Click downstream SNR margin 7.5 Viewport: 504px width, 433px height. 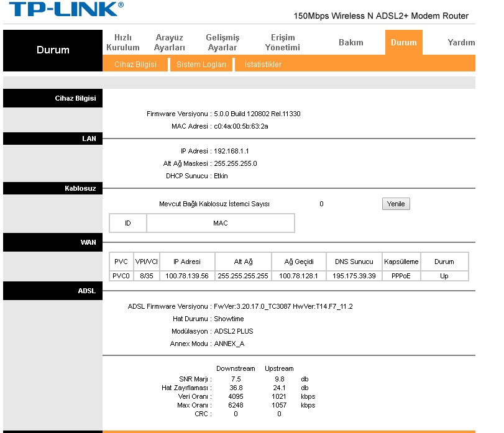click(236, 379)
